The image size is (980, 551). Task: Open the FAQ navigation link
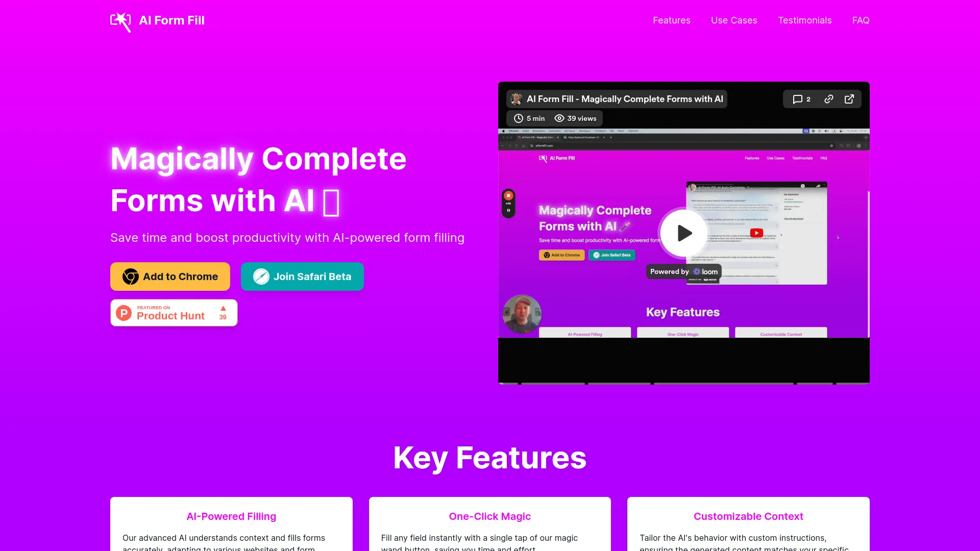[x=861, y=20]
